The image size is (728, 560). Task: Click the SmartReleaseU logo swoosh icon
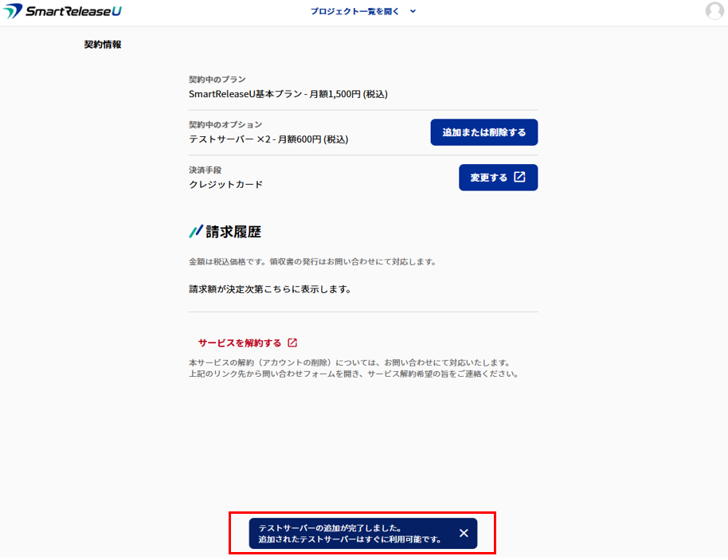pyautogui.click(x=13, y=10)
